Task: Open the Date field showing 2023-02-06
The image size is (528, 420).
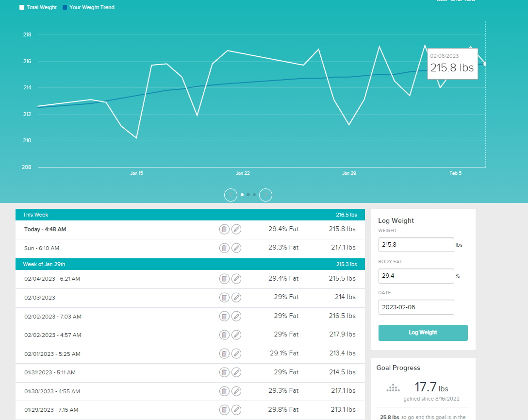Action: tap(416, 307)
